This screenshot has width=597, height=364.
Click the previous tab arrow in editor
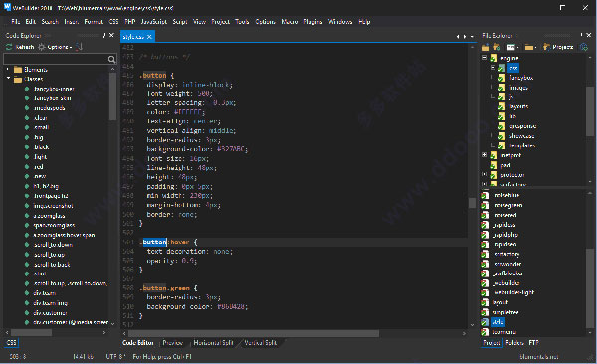[458, 37]
